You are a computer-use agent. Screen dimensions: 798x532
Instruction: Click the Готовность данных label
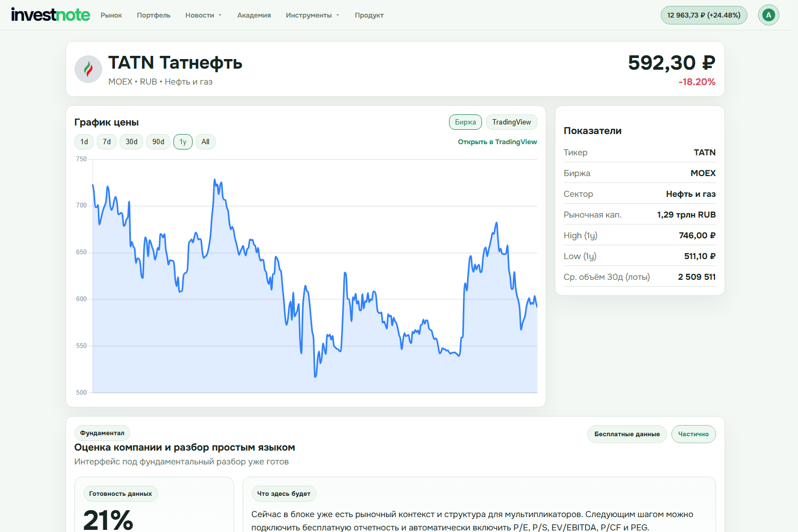120,494
